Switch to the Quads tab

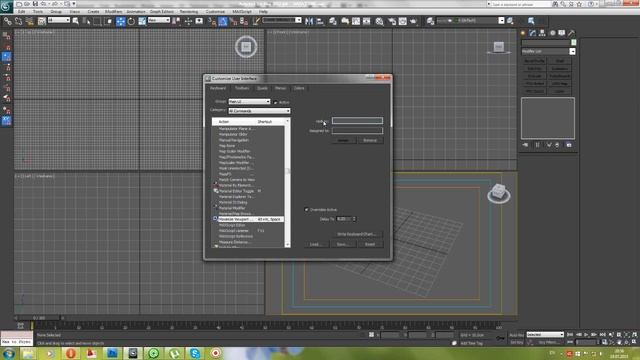tap(262, 88)
